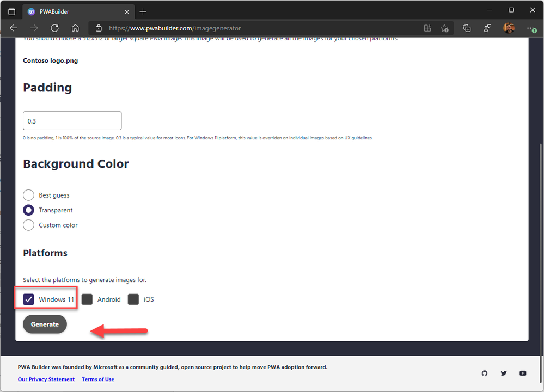Maximize the browser window

(x=511, y=10)
